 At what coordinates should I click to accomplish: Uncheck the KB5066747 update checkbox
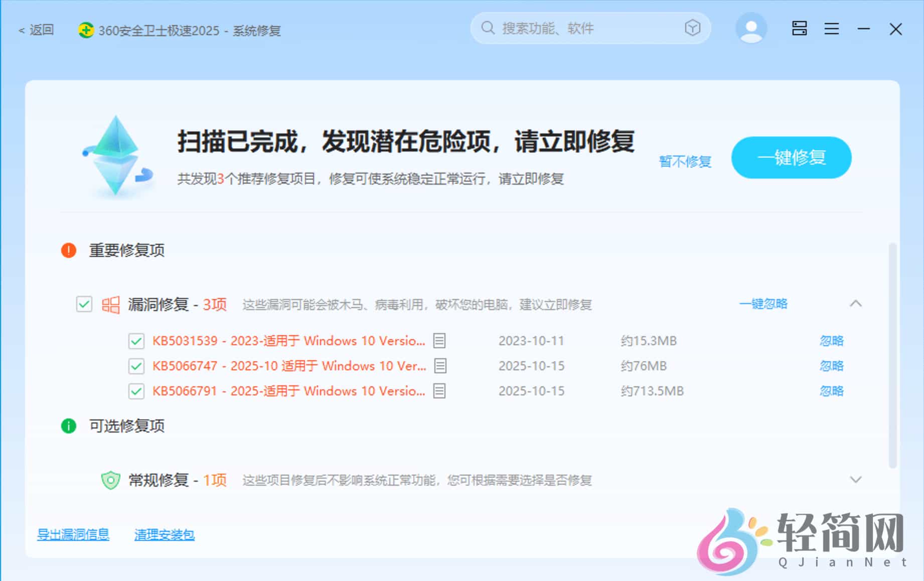136,366
